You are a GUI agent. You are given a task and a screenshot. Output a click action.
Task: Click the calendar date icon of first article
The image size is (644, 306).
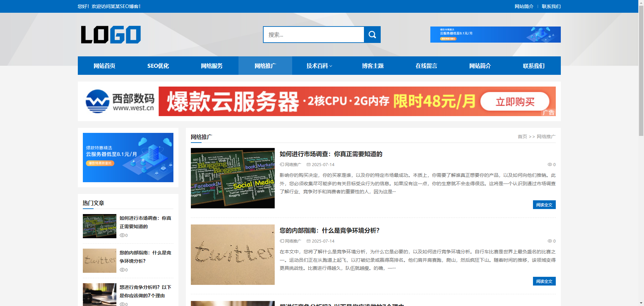click(308, 164)
